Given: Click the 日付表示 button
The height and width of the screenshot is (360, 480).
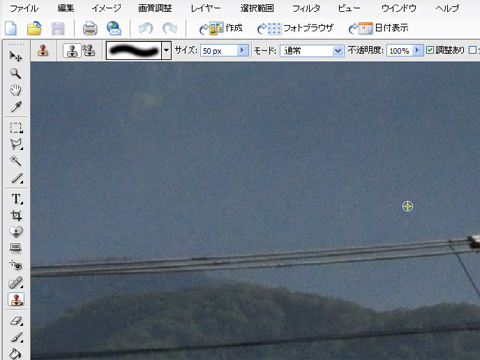Looking at the screenshot, I should [x=378, y=28].
